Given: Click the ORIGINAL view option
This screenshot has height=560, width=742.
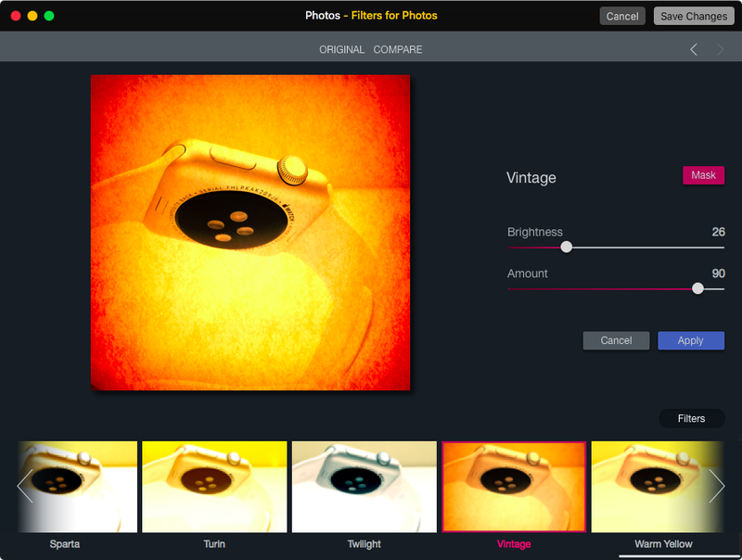Looking at the screenshot, I should 341,50.
